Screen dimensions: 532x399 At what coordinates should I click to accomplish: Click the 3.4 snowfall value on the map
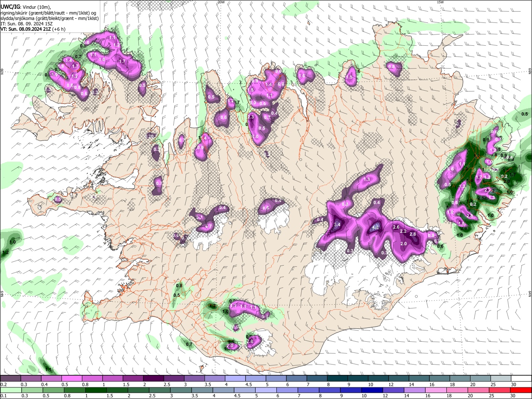pos(337,224)
